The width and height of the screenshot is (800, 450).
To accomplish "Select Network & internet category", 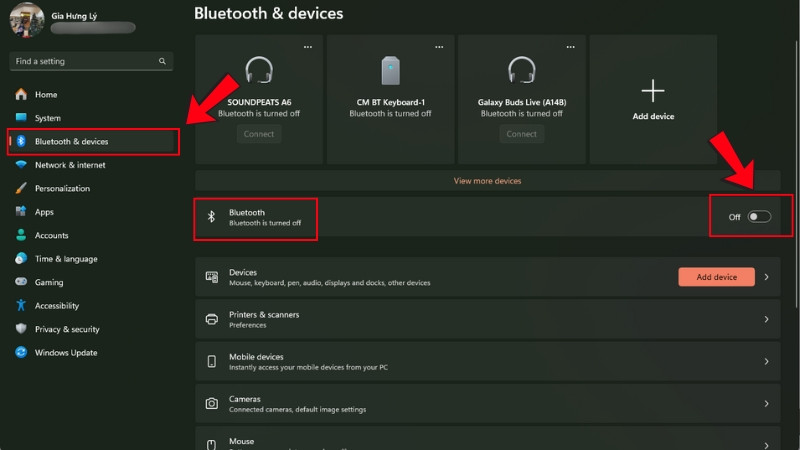I will [x=91, y=165].
